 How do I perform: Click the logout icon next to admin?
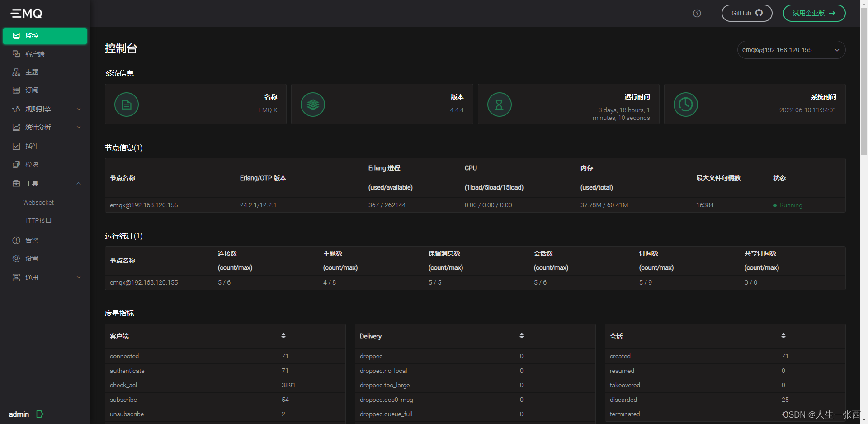point(40,414)
